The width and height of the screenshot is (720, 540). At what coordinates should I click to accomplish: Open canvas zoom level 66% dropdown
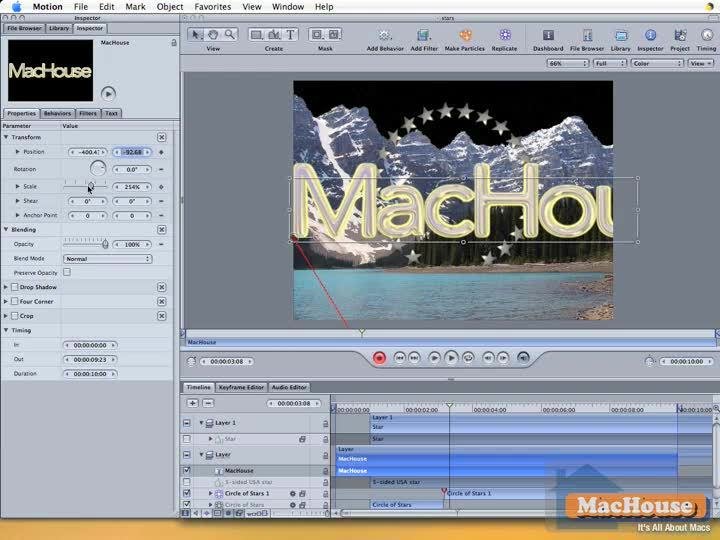[x=568, y=63]
